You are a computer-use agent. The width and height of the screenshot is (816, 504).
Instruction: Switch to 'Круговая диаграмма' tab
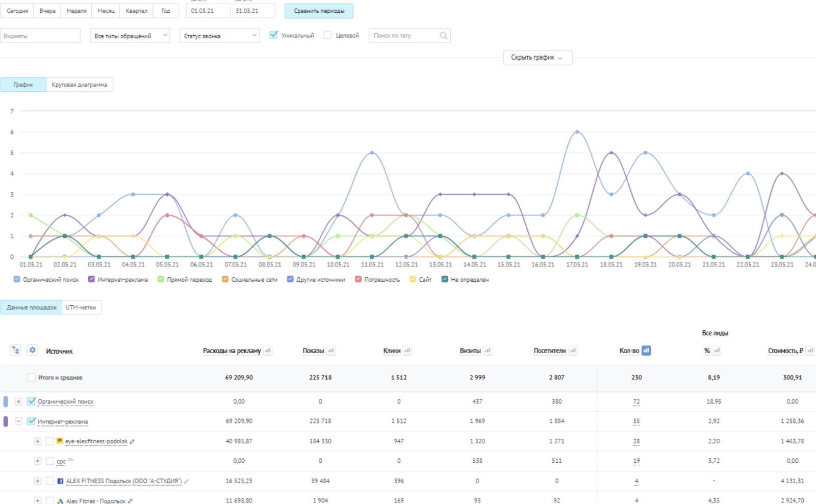click(80, 85)
